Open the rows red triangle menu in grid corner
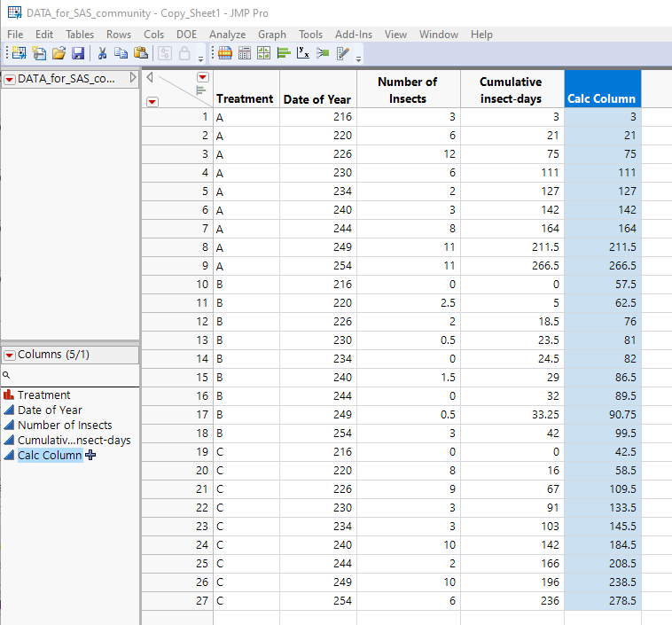Image resolution: width=672 pixels, height=625 pixels. tap(152, 102)
